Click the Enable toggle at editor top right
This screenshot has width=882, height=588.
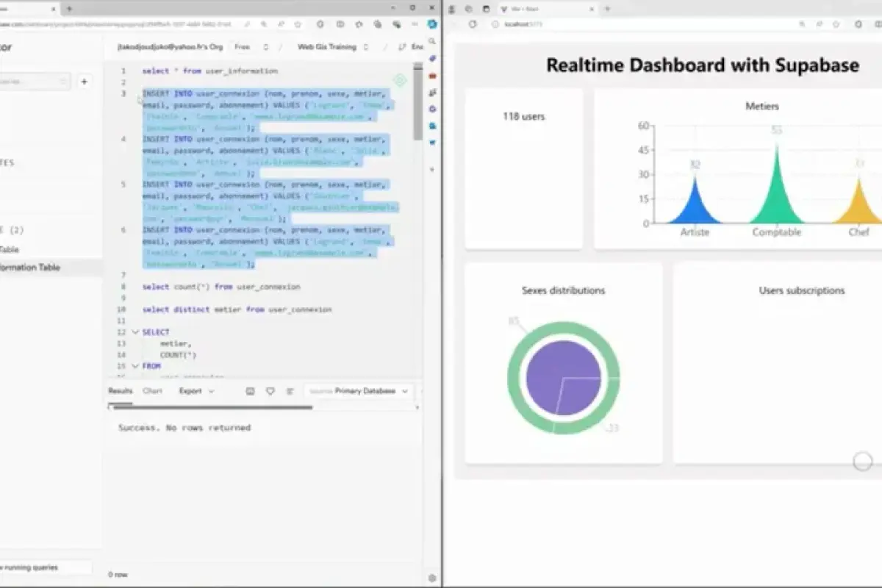417,46
